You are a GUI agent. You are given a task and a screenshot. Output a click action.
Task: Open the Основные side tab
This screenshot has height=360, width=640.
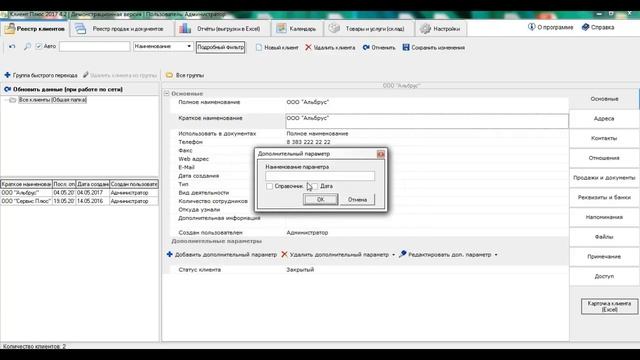point(604,99)
